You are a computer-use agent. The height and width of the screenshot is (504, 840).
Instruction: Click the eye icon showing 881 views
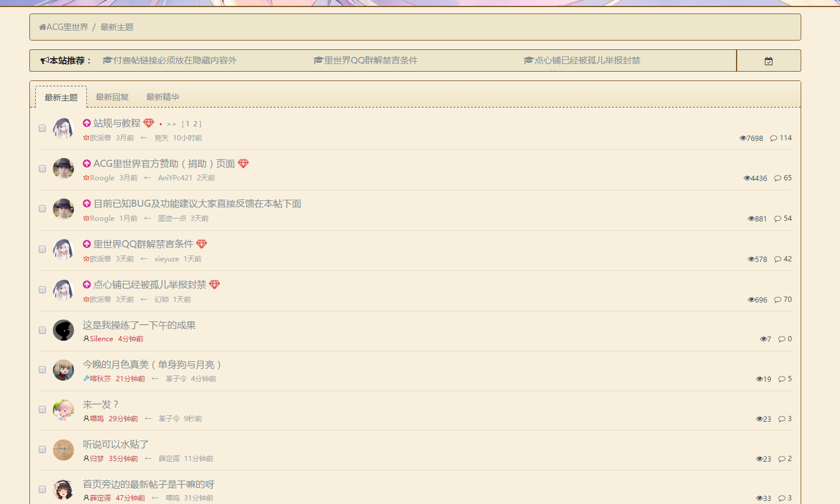[751, 219]
